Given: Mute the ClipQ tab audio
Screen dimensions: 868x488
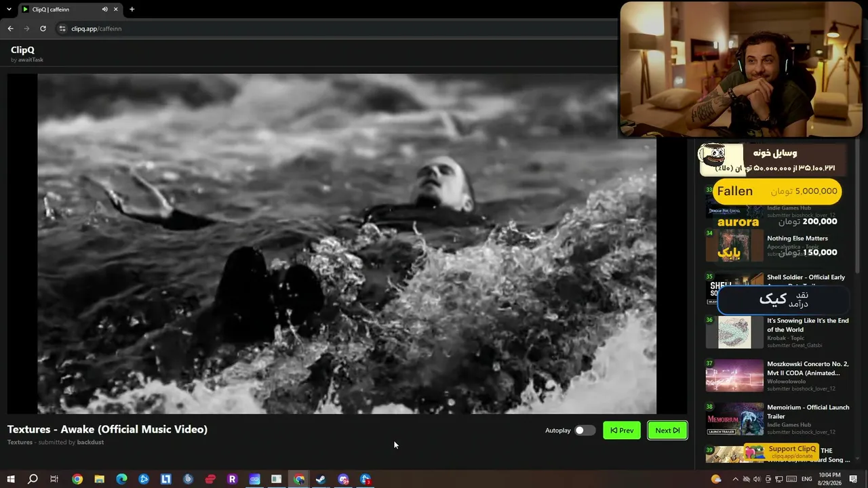Looking at the screenshot, I should (x=104, y=9).
